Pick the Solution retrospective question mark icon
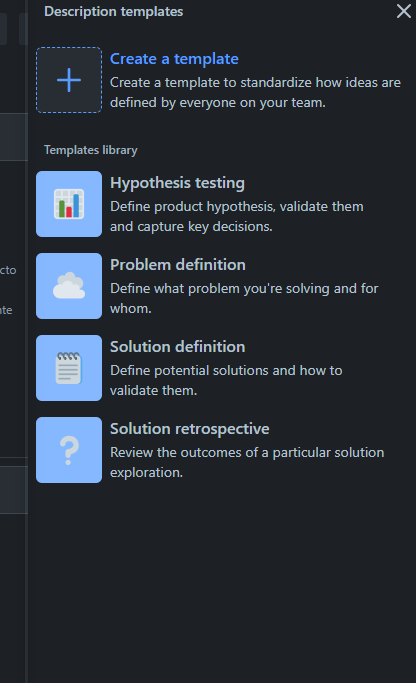This screenshot has width=416, height=683. (x=69, y=450)
